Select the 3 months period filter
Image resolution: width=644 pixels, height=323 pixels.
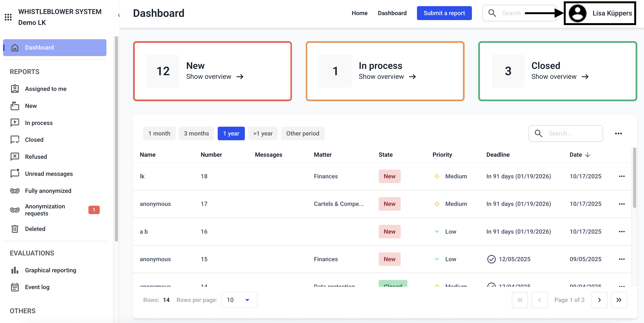coord(196,133)
